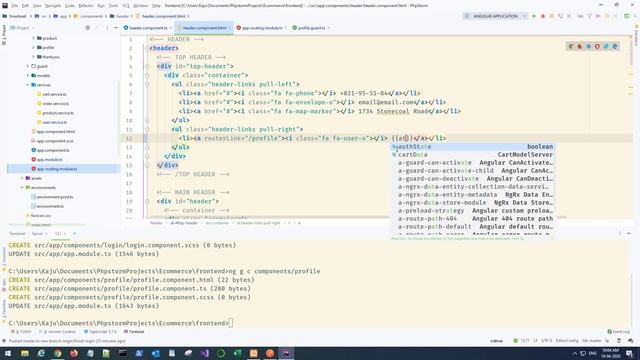Hide the Project panel with minimize icon
This screenshot has width=640, height=360.
click(x=116, y=28)
